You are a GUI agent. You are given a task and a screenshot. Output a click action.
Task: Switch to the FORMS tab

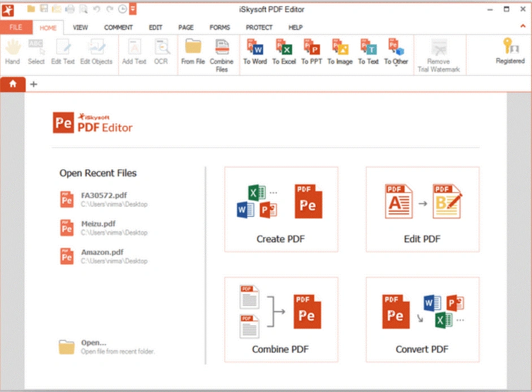pos(219,28)
